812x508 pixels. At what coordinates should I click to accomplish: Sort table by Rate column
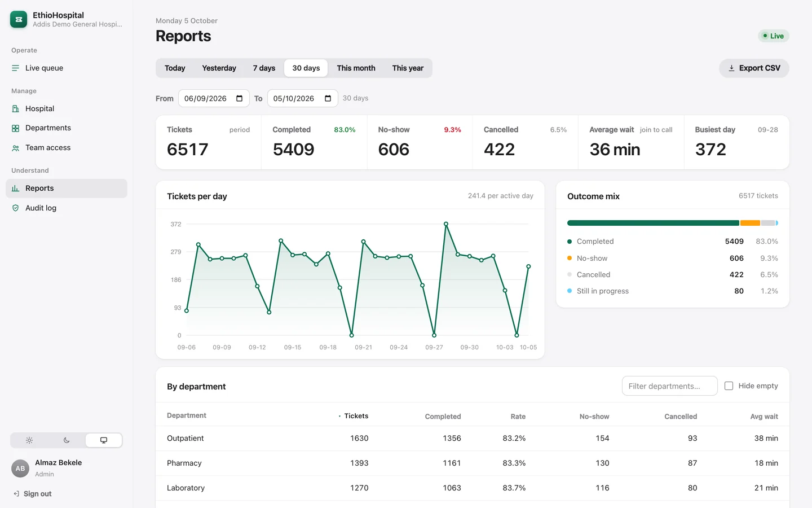pyautogui.click(x=518, y=417)
